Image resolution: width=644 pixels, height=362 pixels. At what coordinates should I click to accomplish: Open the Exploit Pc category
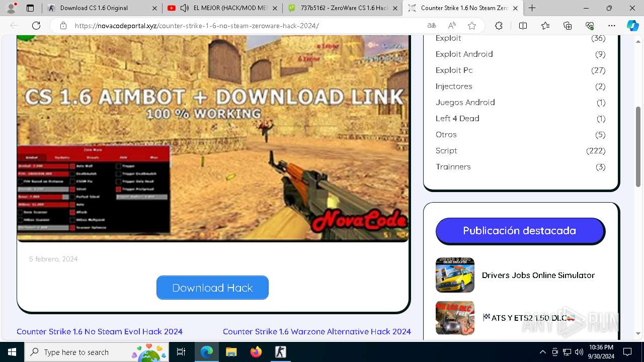[454, 70]
